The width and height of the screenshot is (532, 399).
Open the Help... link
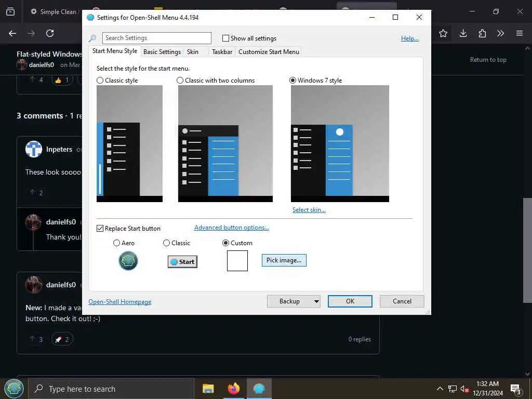tap(410, 38)
